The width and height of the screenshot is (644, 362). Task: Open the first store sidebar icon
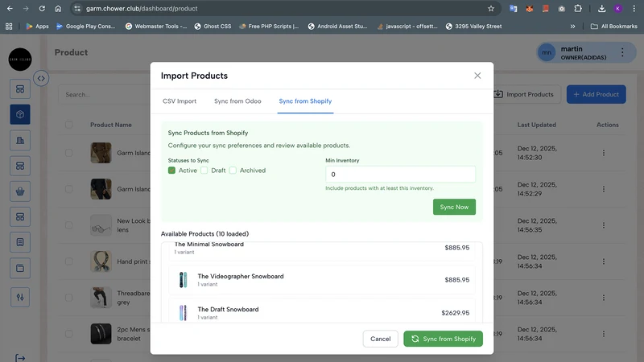coord(20,89)
